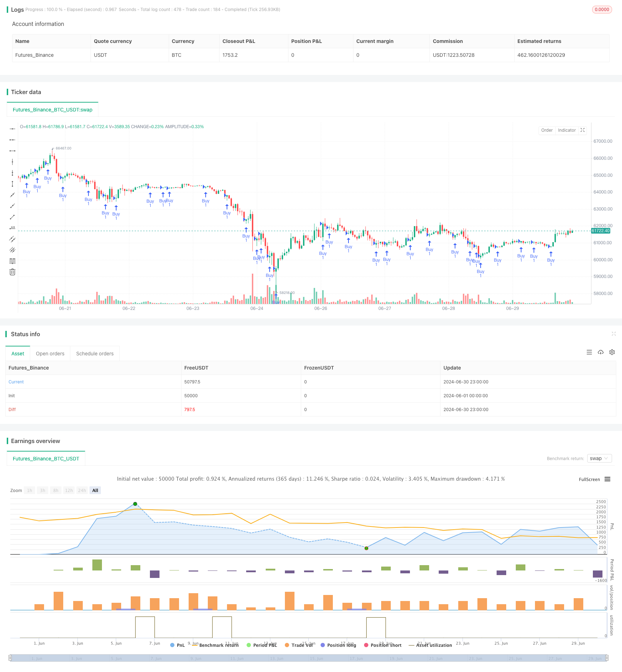622x672 pixels.
Task: Click the Estimated returns value 462.1600126120029
Action: coord(541,55)
